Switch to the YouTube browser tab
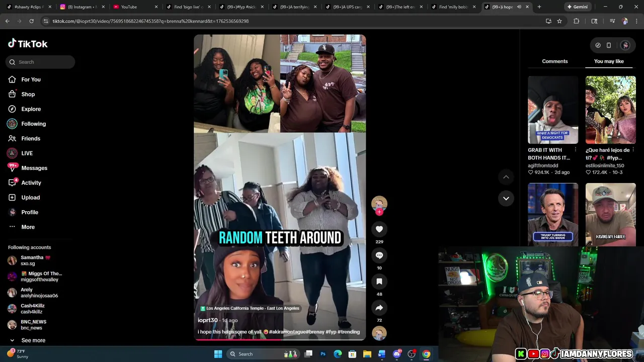 pos(134,7)
